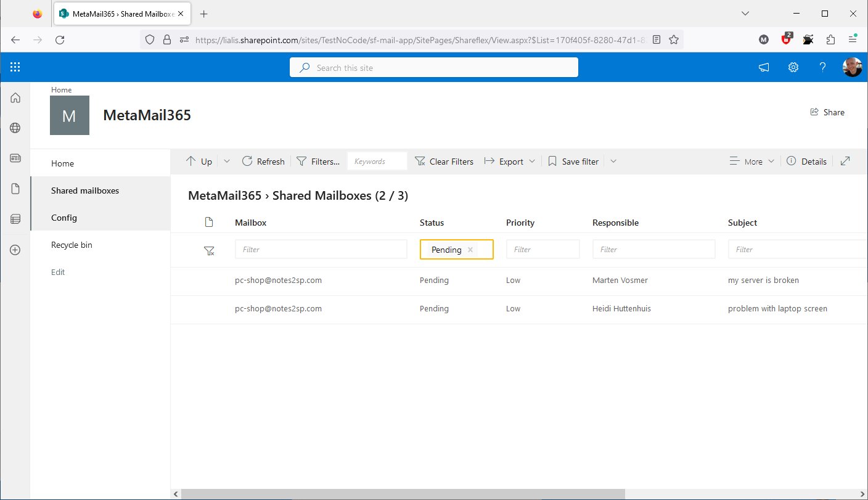Open the help question mark icon
The width and height of the screenshot is (868, 500).
pos(822,68)
